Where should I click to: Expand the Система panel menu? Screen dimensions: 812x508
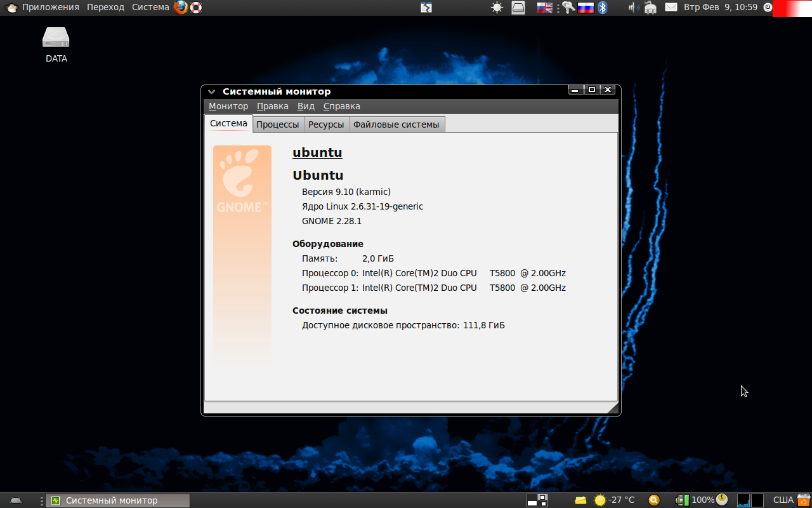150,8
